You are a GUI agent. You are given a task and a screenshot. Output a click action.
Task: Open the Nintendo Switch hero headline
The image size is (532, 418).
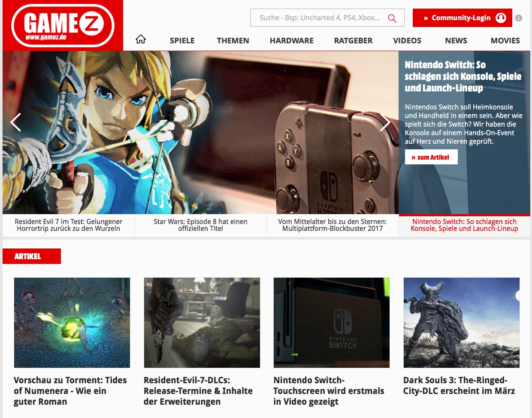(463, 76)
